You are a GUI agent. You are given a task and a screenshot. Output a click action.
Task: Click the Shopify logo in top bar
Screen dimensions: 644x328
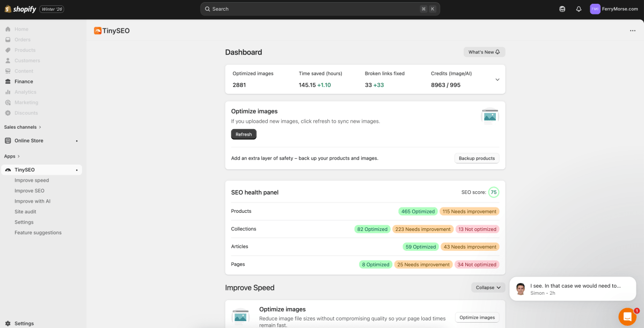point(20,9)
